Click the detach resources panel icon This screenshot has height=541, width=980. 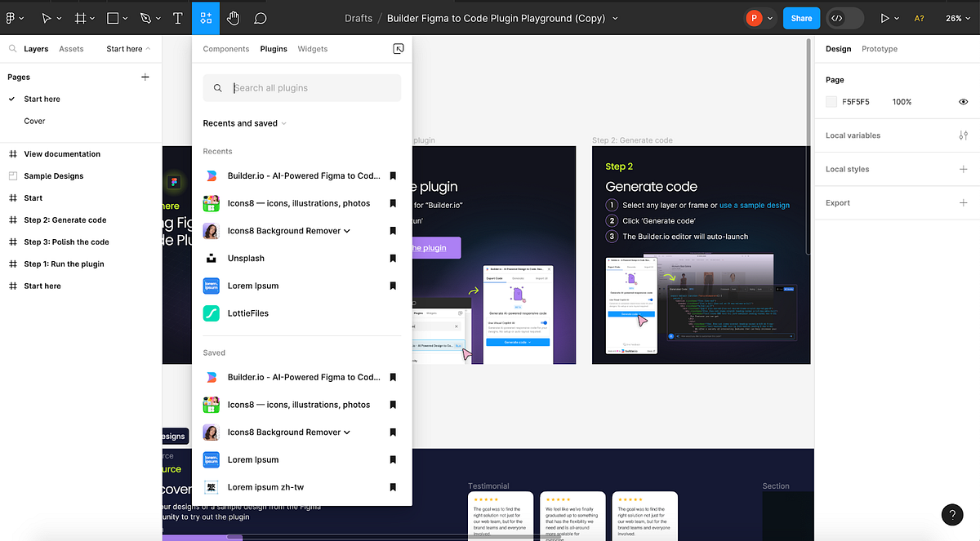(x=399, y=49)
